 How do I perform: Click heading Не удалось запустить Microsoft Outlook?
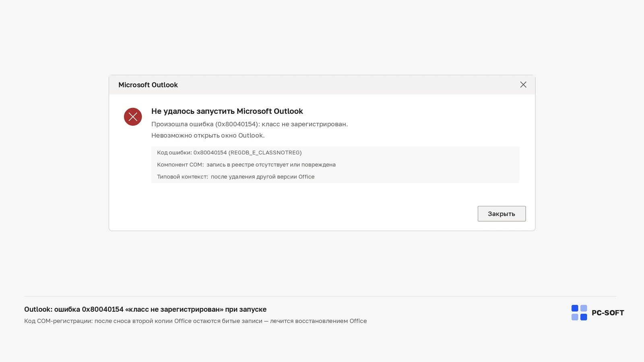coord(227,111)
